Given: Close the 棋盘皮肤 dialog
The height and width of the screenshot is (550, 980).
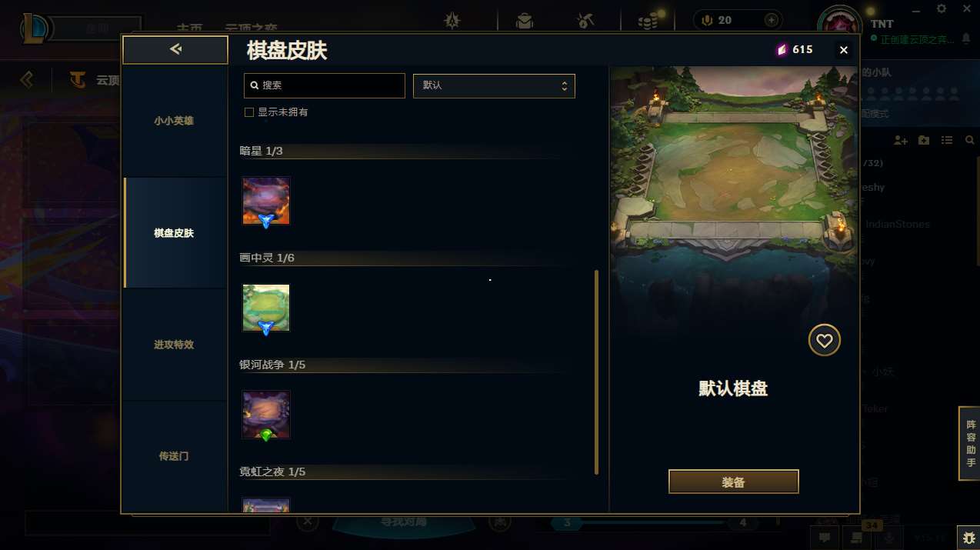Looking at the screenshot, I should (844, 50).
